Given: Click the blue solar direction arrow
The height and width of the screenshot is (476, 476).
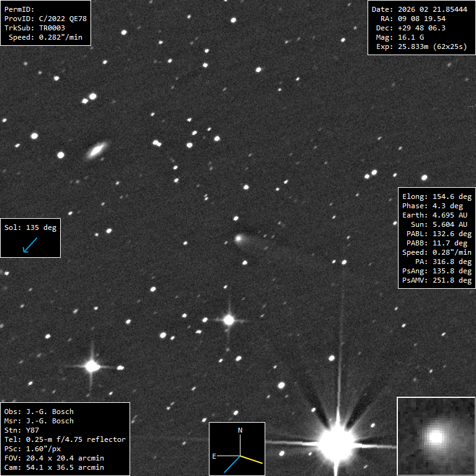Looking at the screenshot, I should (29, 245).
